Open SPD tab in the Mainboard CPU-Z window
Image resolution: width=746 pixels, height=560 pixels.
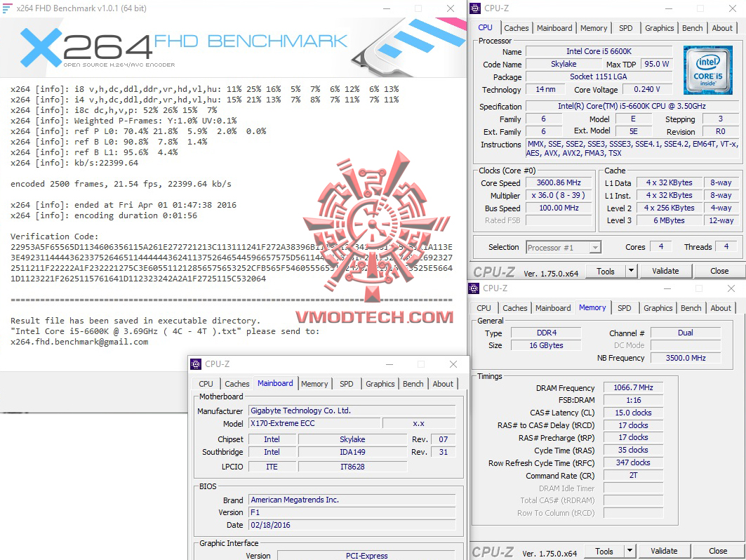[347, 383]
